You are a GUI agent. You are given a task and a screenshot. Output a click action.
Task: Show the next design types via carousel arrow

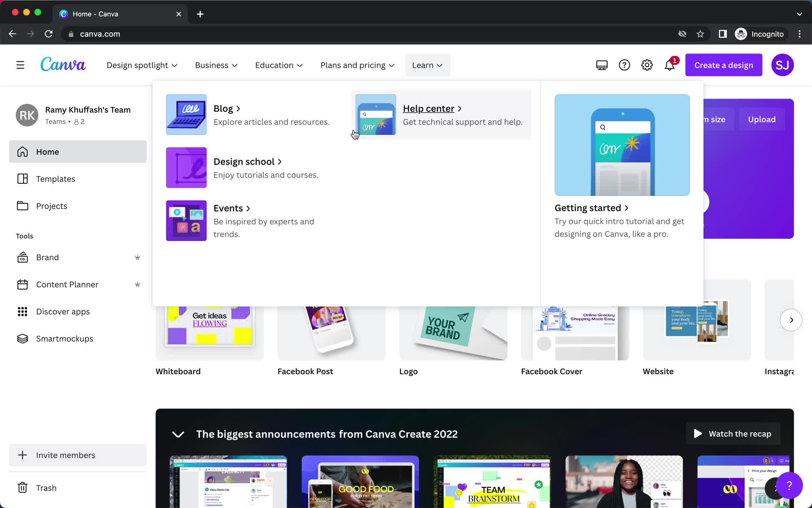pyautogui.click(x=791, y=320)
